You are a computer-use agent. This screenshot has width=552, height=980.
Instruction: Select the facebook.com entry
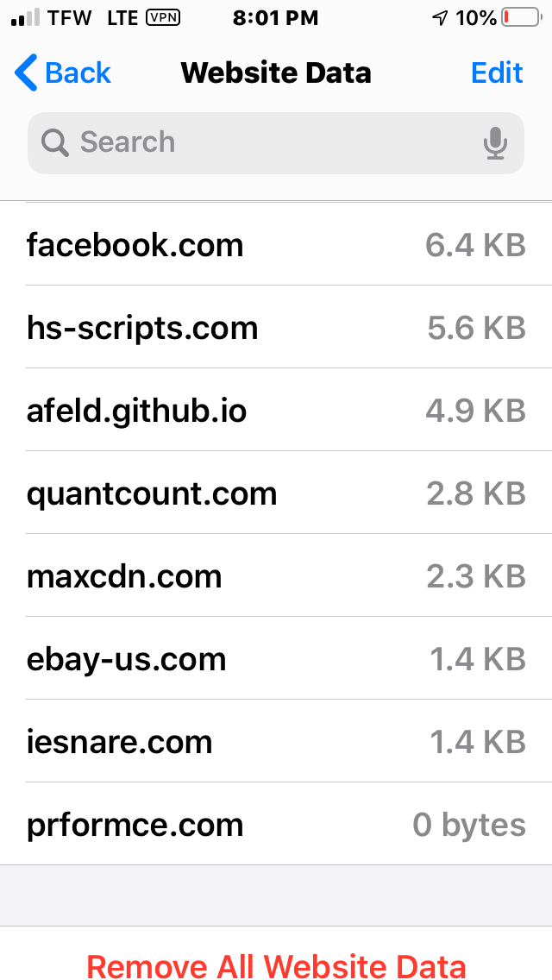(x=276, y=245)
